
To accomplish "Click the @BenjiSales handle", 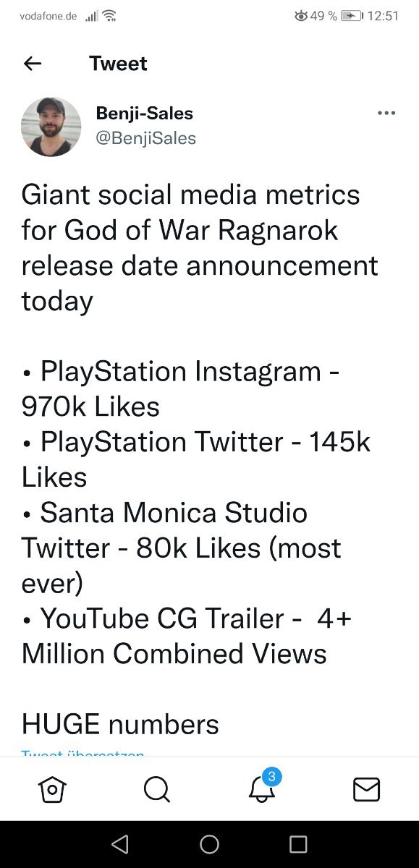I will 145,137.
